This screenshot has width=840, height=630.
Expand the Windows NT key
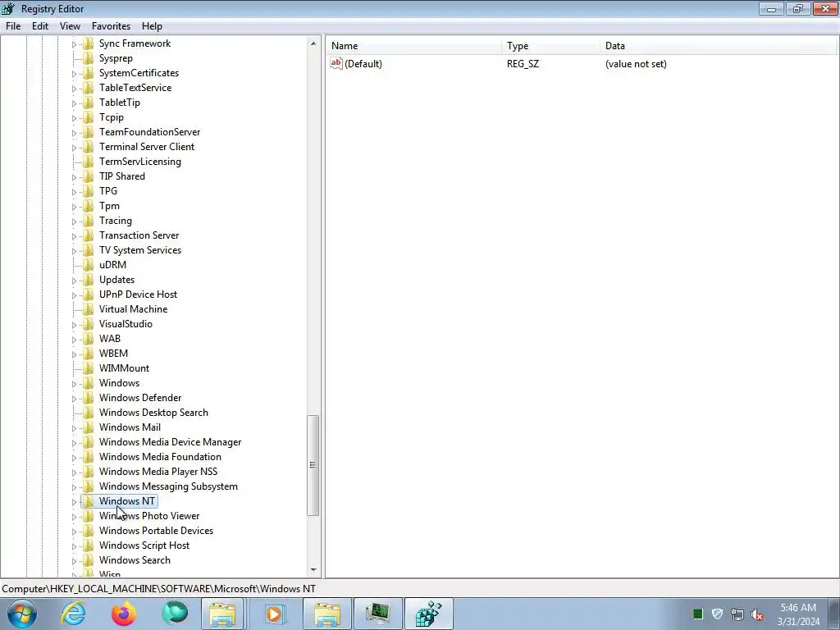coord(74,502)
